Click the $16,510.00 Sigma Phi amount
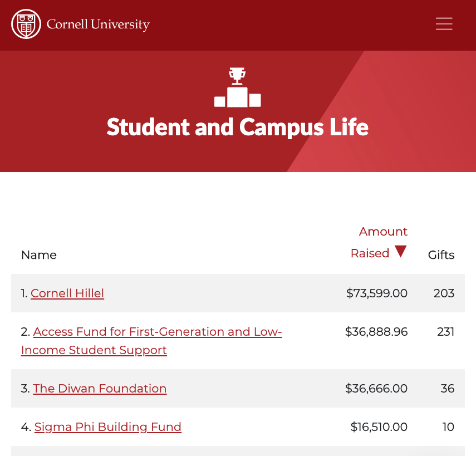This screenshot has height=456, width=476. click(379, 427)
